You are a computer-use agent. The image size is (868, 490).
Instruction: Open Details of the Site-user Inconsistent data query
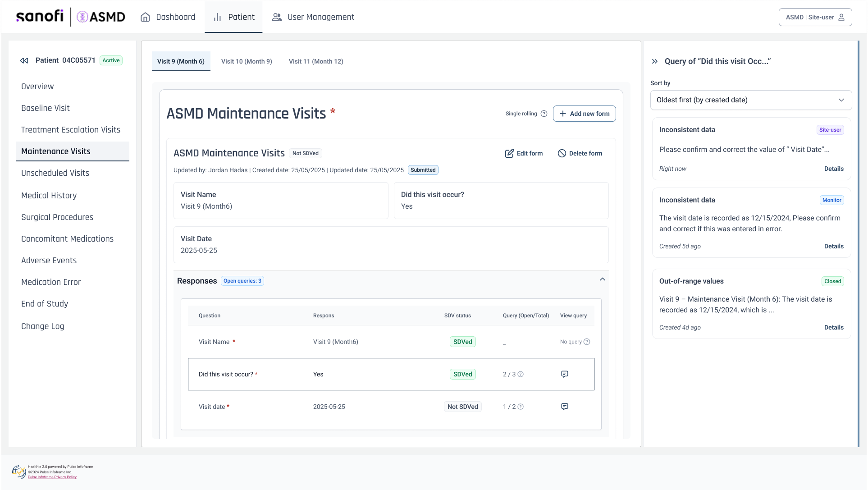pyautogui.click(x=834, y=169)
